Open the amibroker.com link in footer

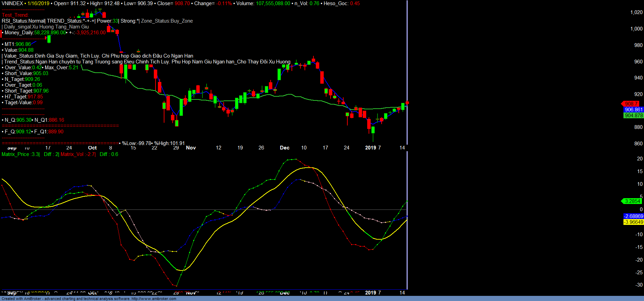tap(153, 299)
